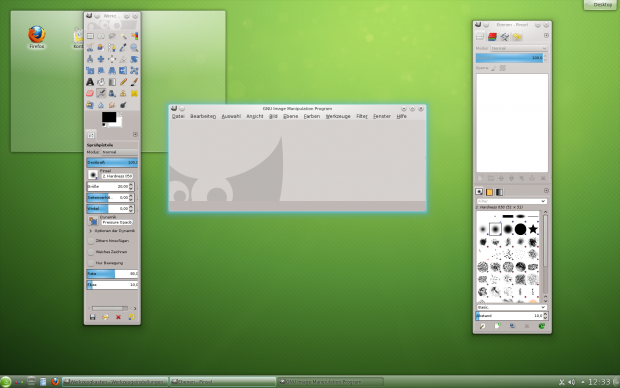
Task: Select the Free Select lasso tool
Action: [112, 36]
